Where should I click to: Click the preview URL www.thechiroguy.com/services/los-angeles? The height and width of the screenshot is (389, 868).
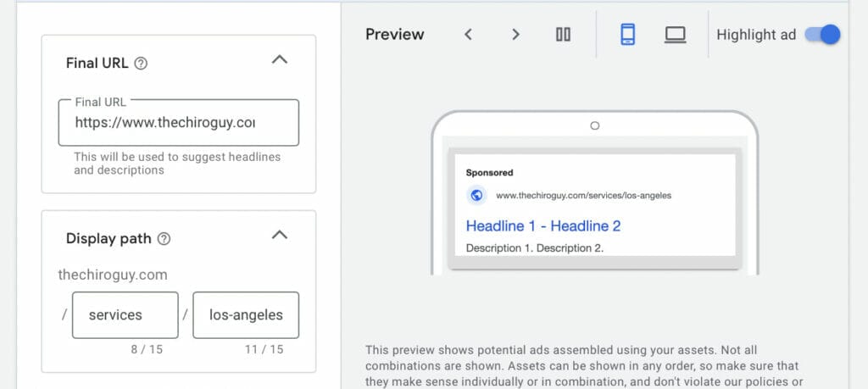point(583,195)
